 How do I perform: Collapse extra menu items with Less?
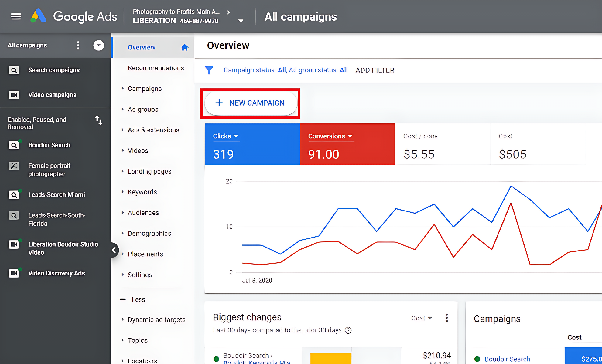133,299
